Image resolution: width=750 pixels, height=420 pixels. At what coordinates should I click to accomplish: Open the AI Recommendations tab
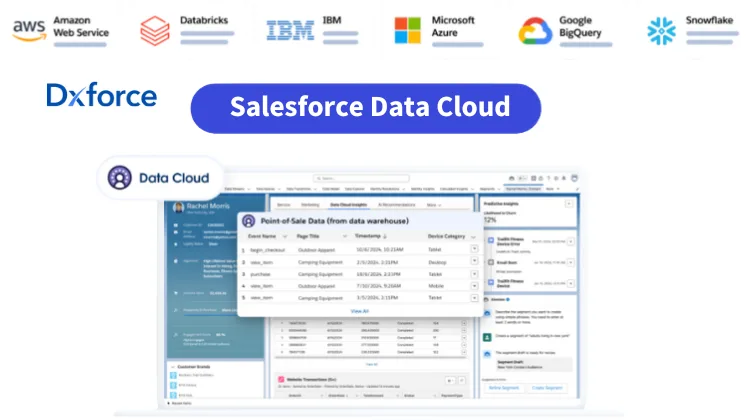(x=397, y=205)
